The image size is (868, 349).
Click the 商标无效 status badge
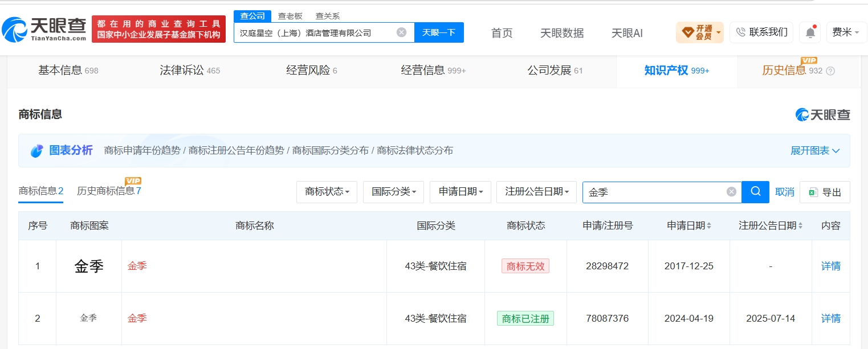tap(525, 266)
